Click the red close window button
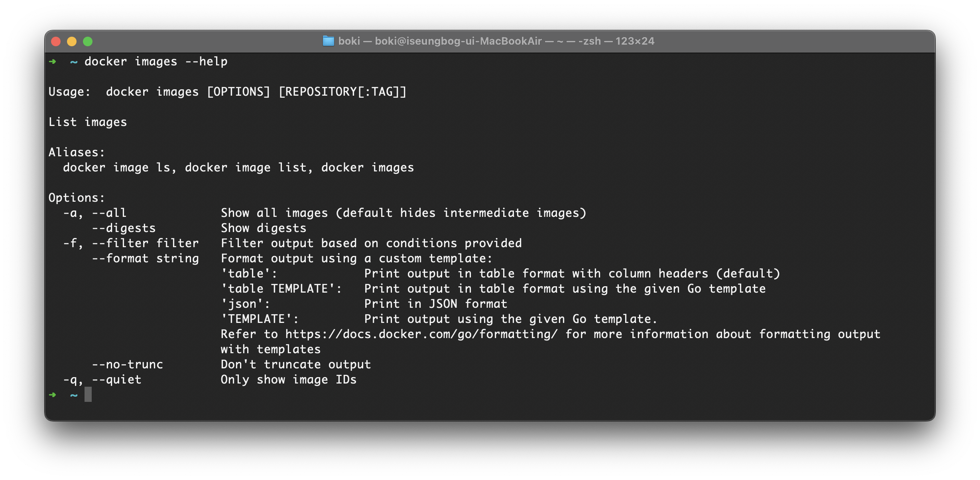This screenshot has width=980, height=480. tap(56, 41)
